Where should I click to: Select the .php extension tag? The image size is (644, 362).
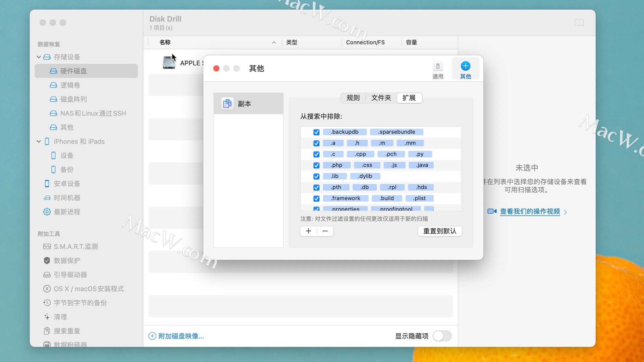coord(336,165)
